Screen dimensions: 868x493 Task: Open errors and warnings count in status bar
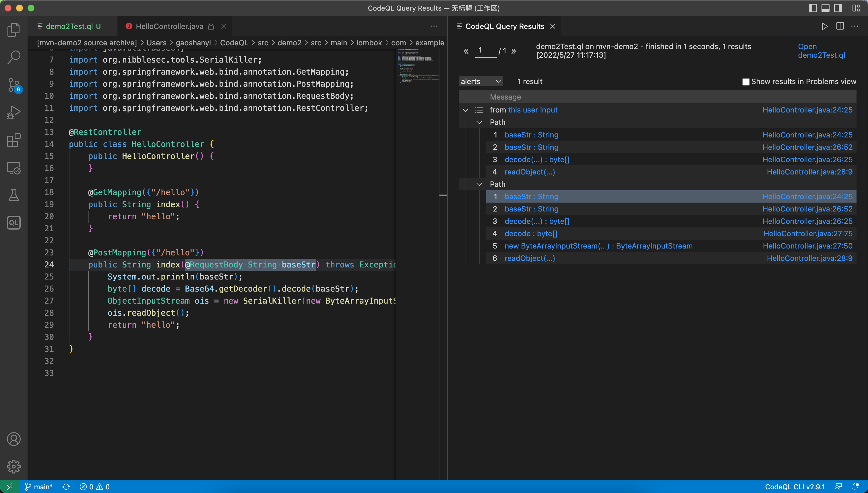[94, 487]
